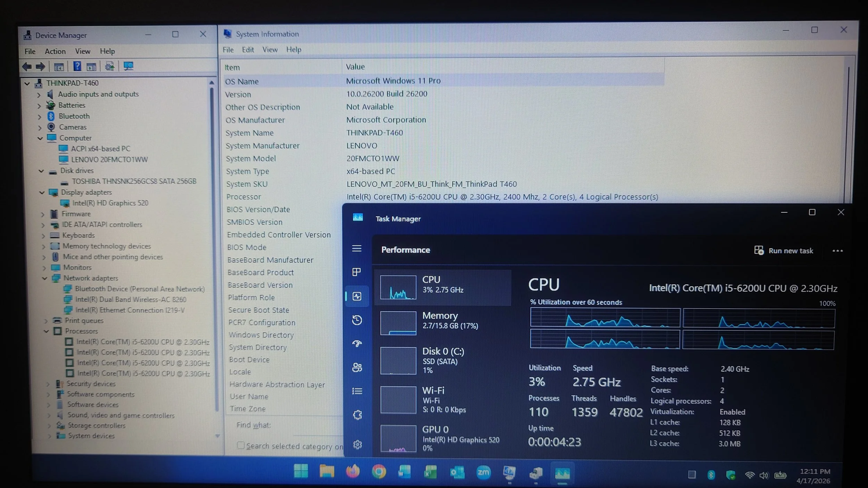Image resolution: width=868 pixels, height=488 pixels.
Task: Open the View menu in Device Manager
Action: pyautogui.click(x=83, y=51)
